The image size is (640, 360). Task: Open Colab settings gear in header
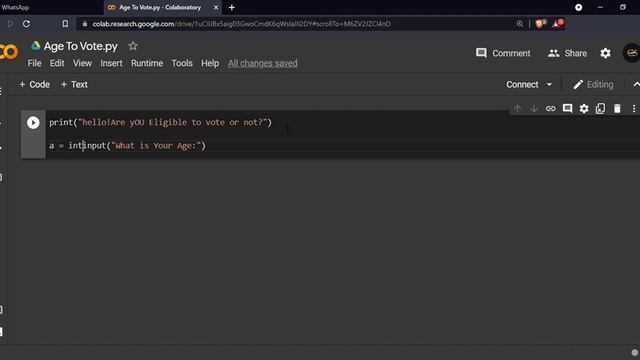point(605,53)
